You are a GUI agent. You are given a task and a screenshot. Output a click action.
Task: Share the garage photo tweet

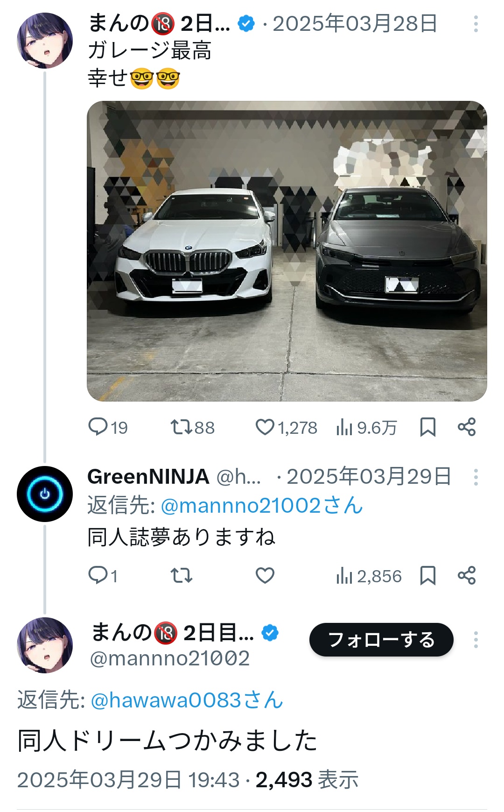coord(467,427)
